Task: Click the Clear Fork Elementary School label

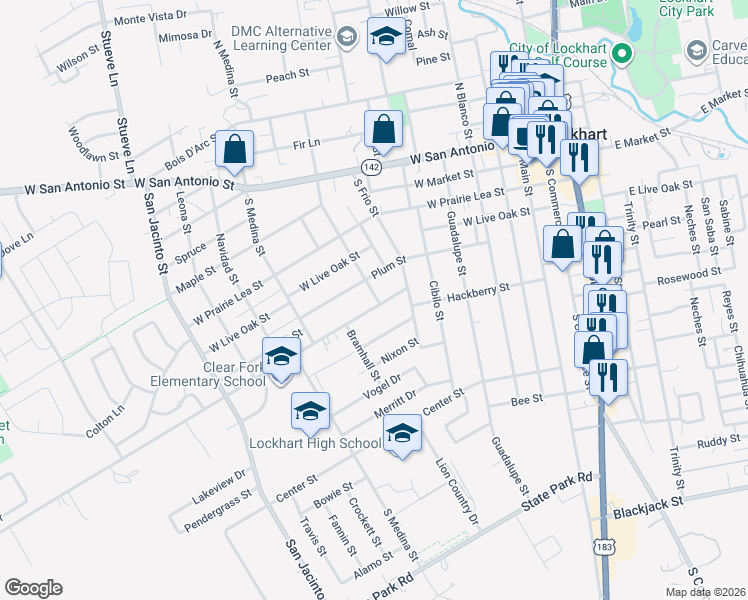Action: point(208,374)
